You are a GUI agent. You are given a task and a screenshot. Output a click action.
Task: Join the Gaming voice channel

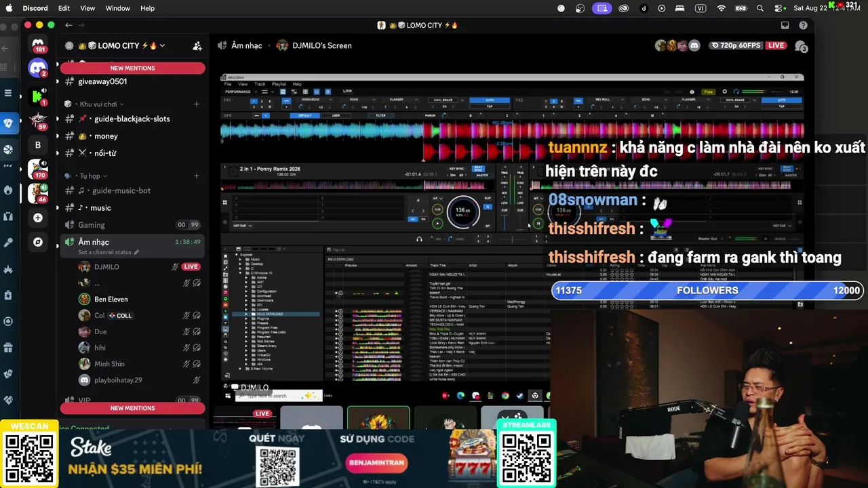pyautogui.click(x=132, y=225)
